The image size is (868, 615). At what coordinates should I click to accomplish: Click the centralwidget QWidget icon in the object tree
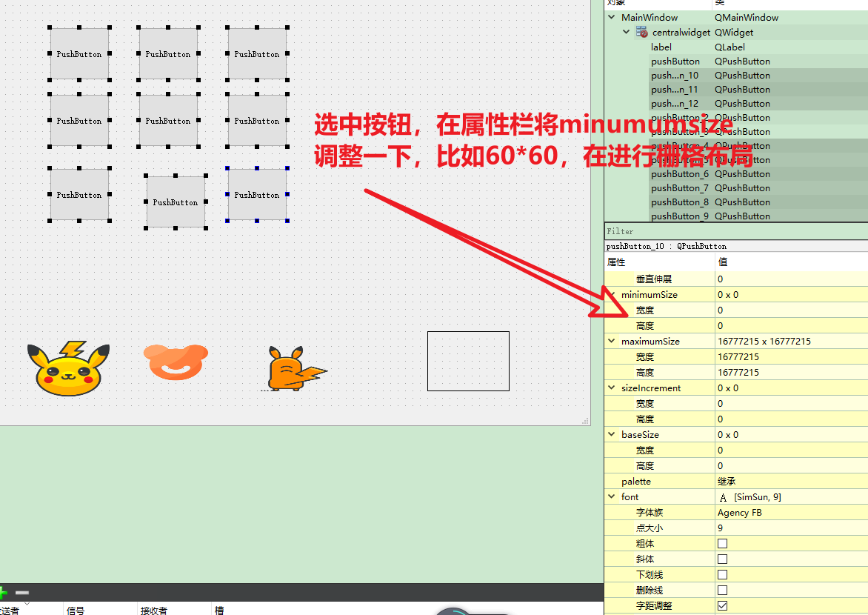click(x=642, y=32)
